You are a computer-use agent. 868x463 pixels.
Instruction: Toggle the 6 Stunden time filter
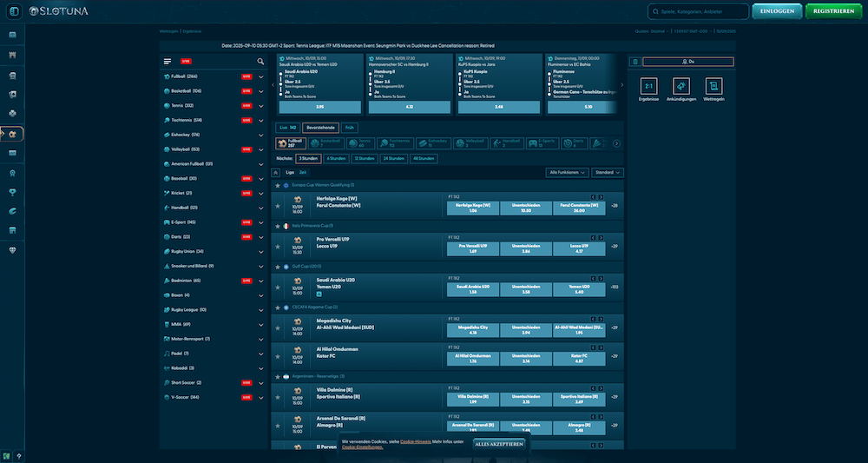pyautogui.click(x=335, y=159)
